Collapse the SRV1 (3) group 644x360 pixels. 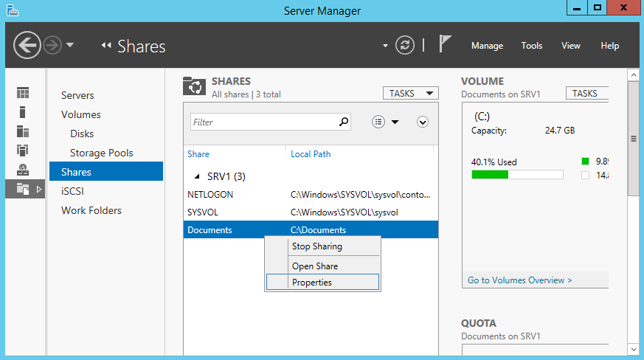coord(196,176)
